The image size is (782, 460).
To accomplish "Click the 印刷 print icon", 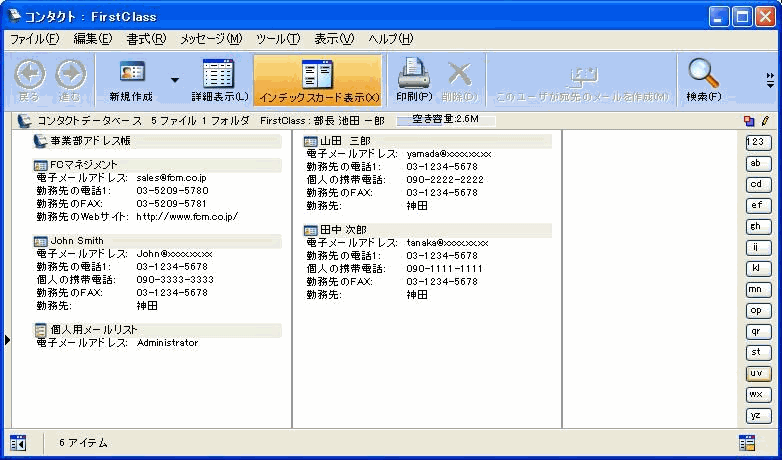I will tap(413, 73).
